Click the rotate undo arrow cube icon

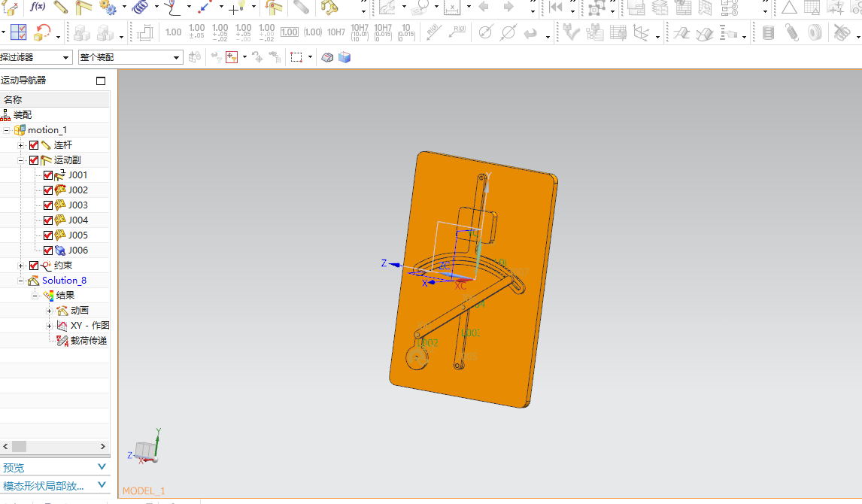click(x=43, y=32)
